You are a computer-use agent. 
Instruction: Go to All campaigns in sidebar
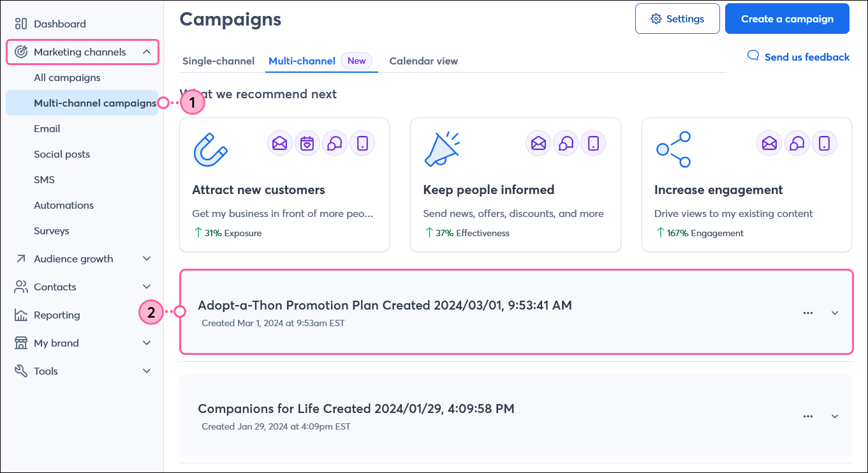pyautogui.click(x=67, y=77)
